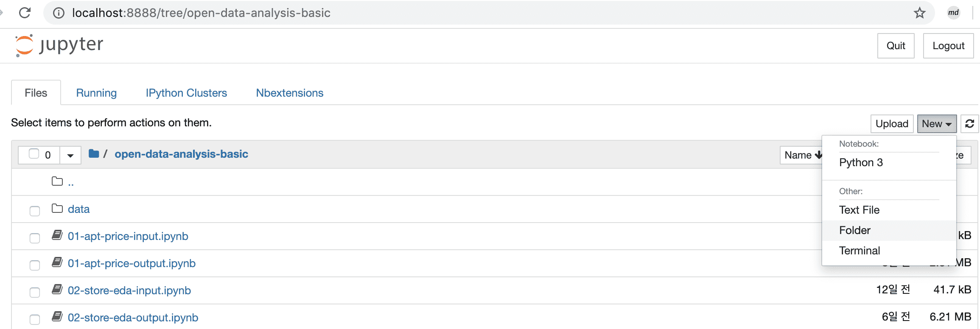Check the box next to data folder
The height and width of the screenshot is (329, 980).
tap(35, 211)
